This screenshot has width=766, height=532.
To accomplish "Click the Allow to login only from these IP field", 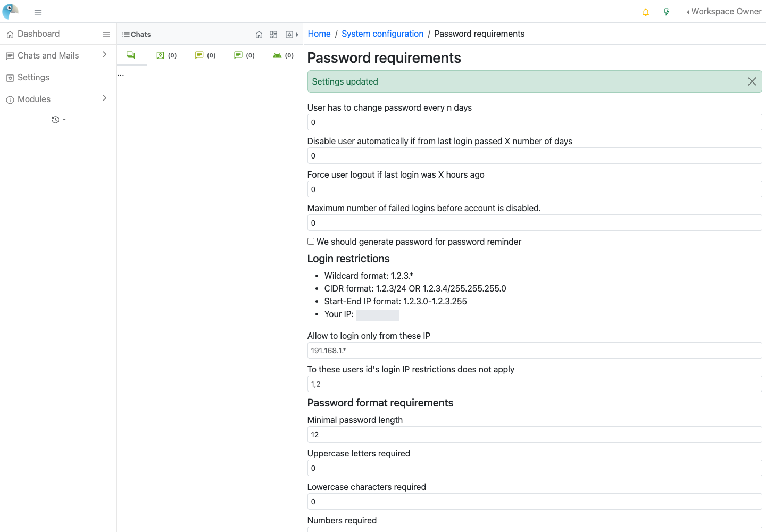I will tap(535, 351).
